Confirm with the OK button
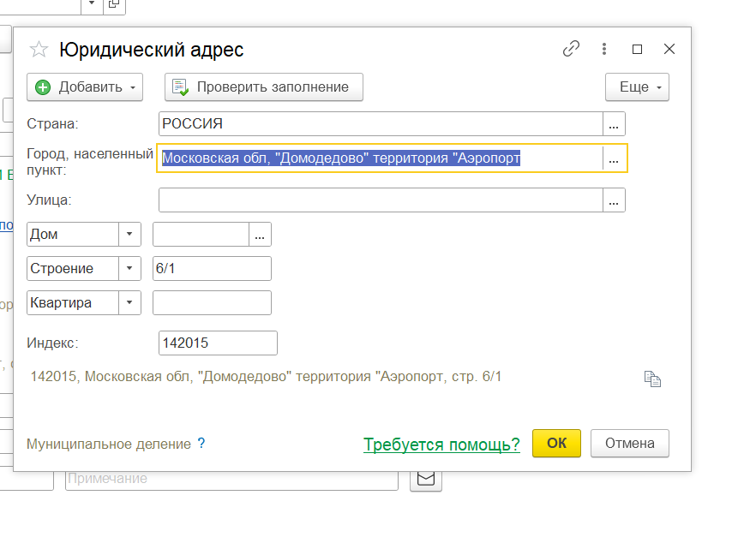756x537 pixels. pyautogui.click(x=557, y=443)
